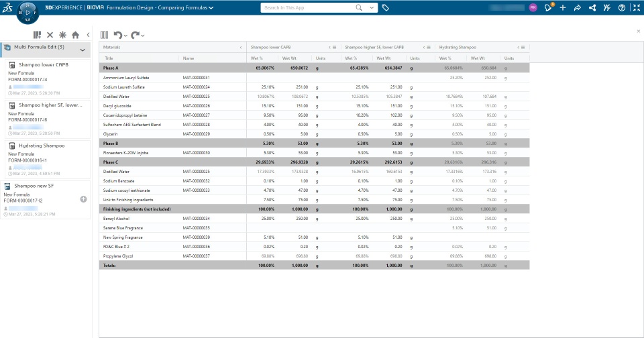Click the share arrow icon
The height and width of the screenshot is (338, 644).
point(577,7)
